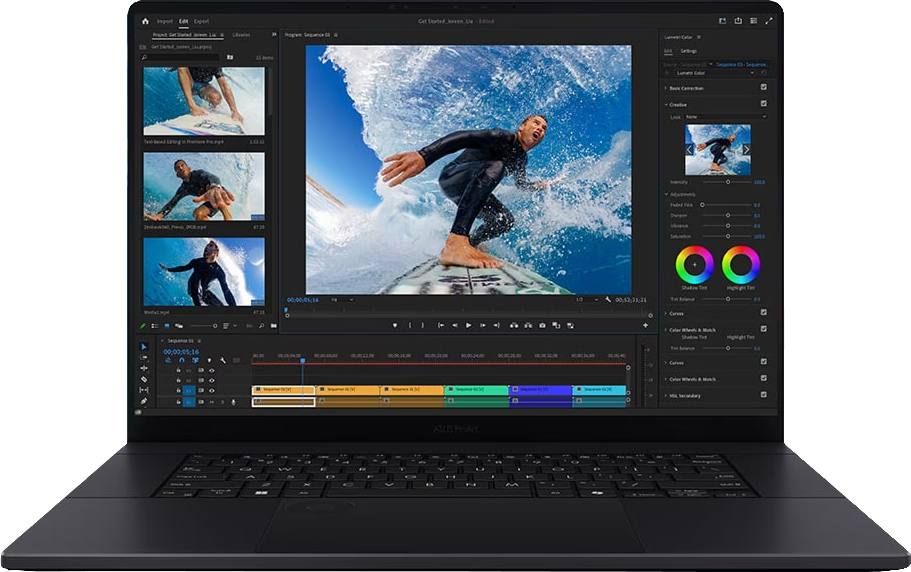Select the Track Select Forward tool

pyautogui.click(x=144, y=358)
